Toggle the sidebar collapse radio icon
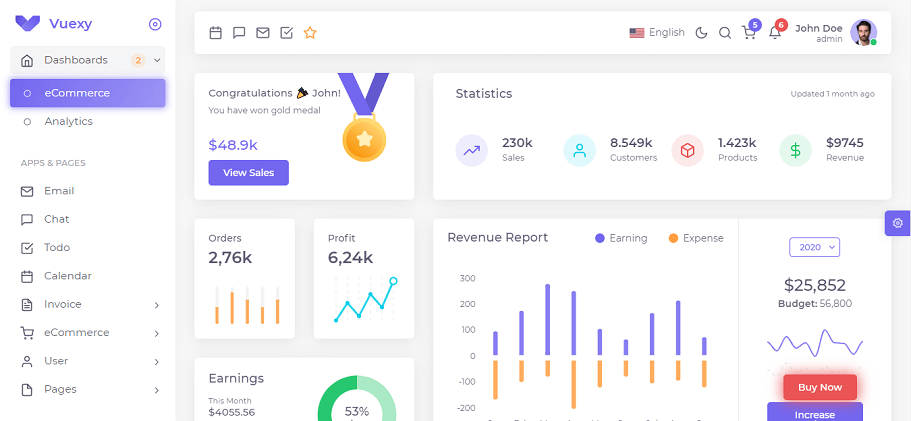Image resolution: width=911 pixels, height=421 pixels. [155, 24]
